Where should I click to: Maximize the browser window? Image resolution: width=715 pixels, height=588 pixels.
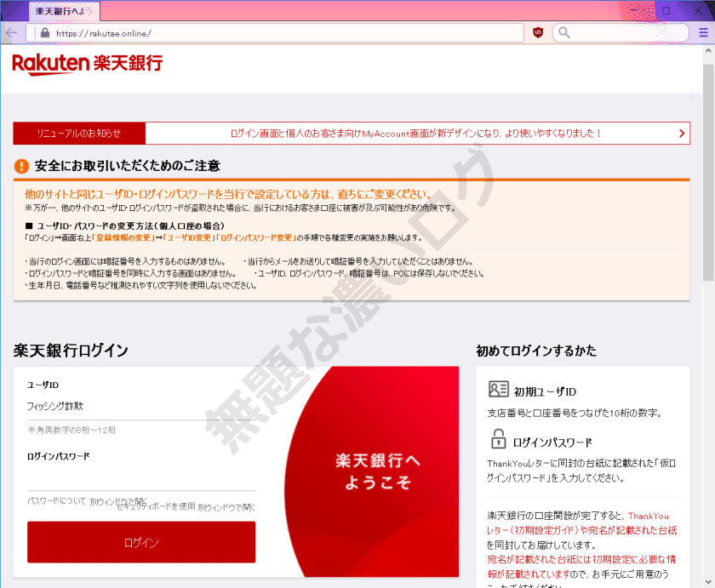tap(666, 10)
